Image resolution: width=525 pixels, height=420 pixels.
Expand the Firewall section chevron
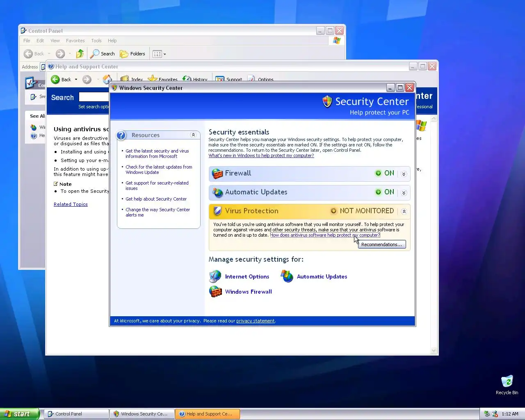[404, 174]
